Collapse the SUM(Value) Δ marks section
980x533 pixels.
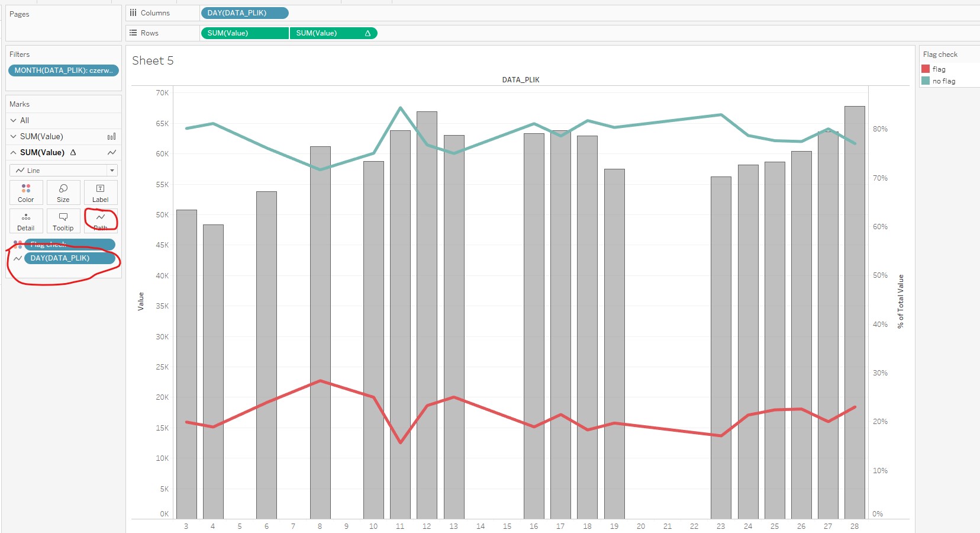point(14,153)
